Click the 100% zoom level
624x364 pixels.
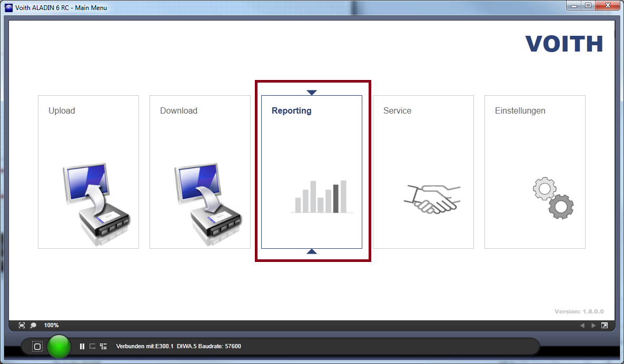point(51,325)
